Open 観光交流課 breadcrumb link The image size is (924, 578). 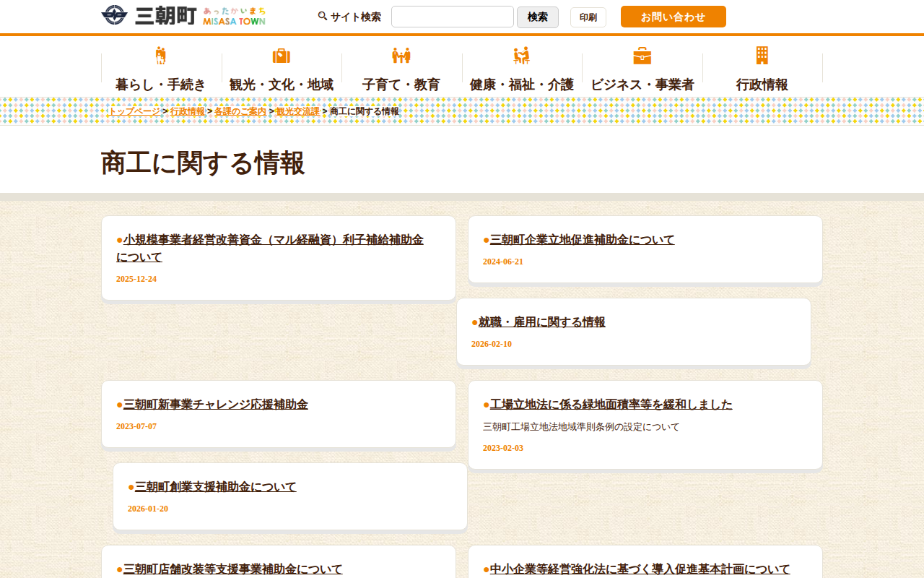(x=298, y=111)
